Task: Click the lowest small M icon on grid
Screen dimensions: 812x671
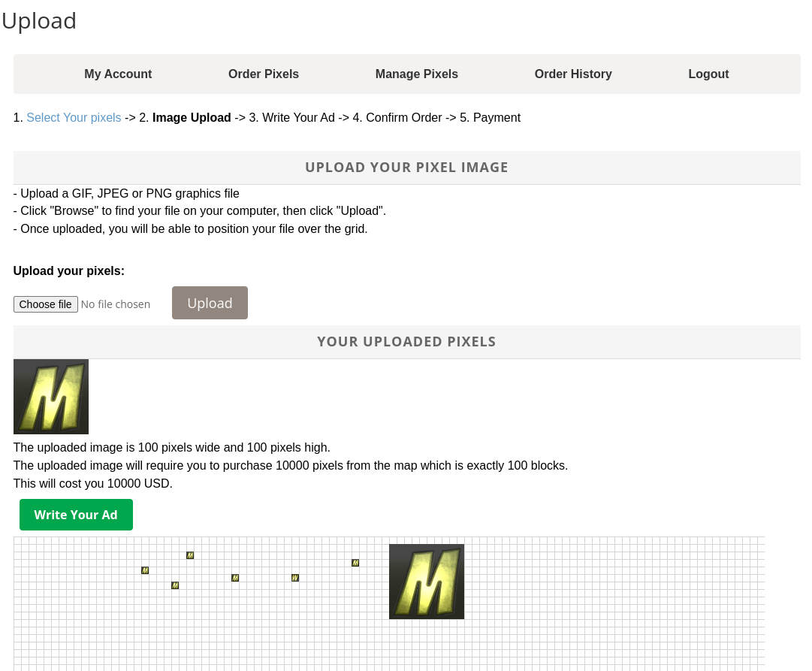Action: click(175, 585)
